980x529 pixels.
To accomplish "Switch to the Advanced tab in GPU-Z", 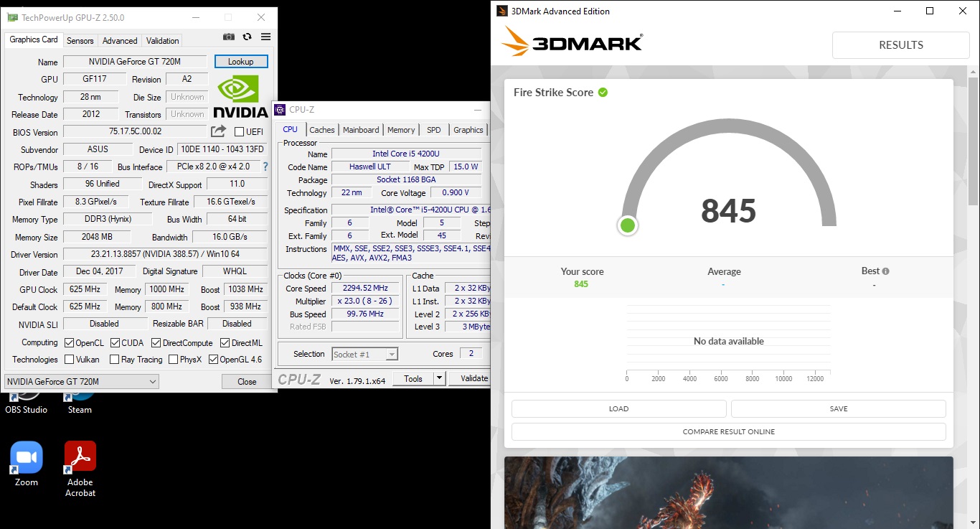I will [120, 41].
